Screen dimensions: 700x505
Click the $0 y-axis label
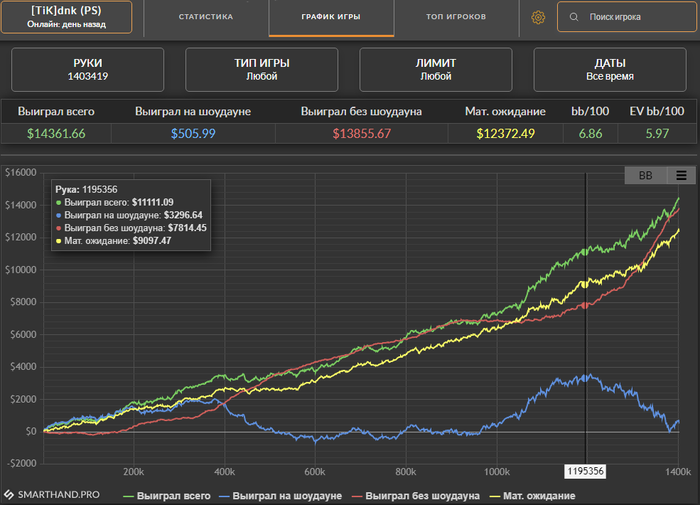point(31,431)
